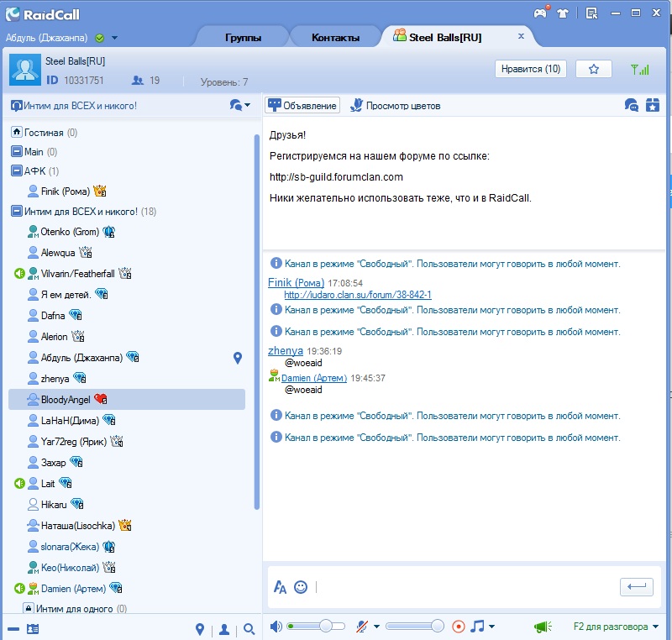
Task: Click location pin beside Абдуль (Джаханпа)
Action: 238,358
